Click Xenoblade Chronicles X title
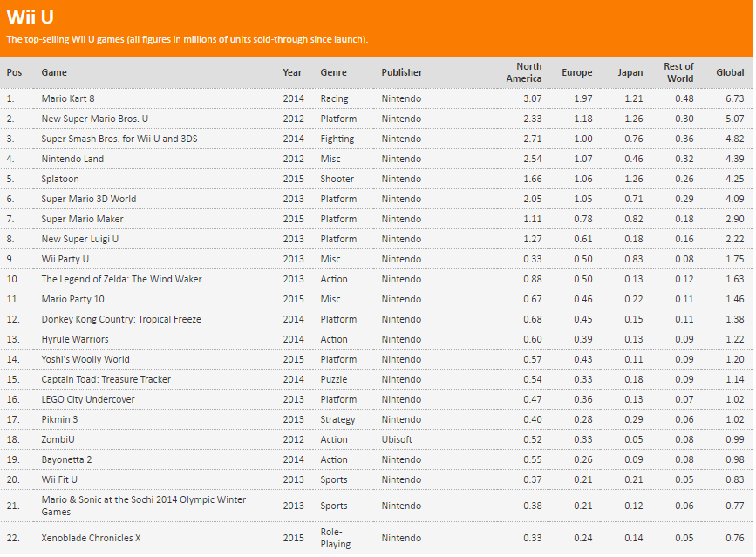 pos(92,538)
